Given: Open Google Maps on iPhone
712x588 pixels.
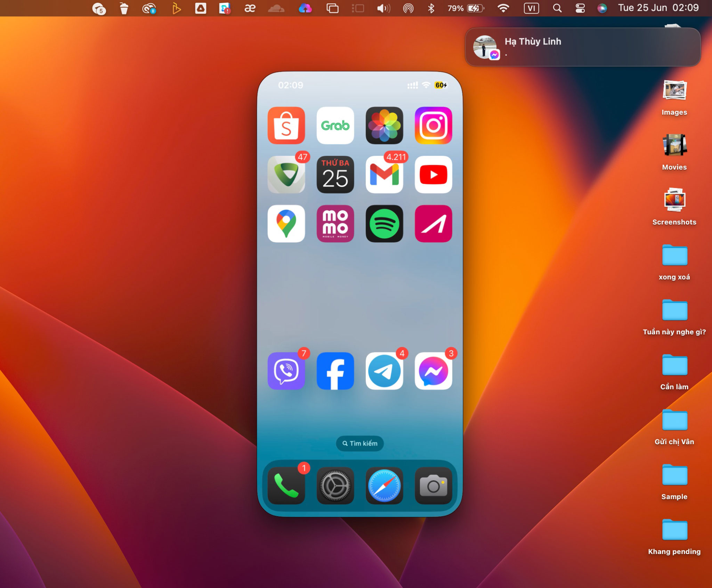Looking at the screenshot, I should 286,224.
